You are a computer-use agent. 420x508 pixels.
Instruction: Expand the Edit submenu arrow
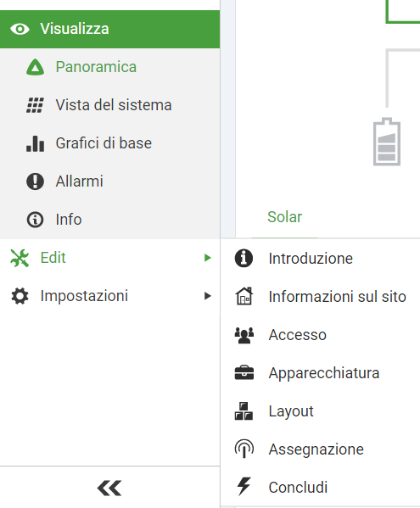coord(207,258)
